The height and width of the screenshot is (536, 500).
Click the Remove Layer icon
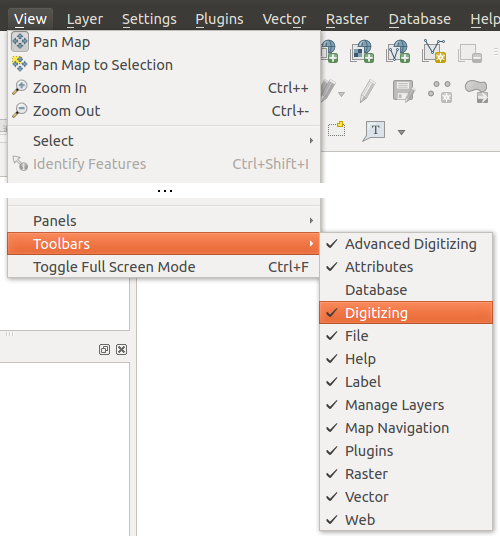(x=470, y=53)
